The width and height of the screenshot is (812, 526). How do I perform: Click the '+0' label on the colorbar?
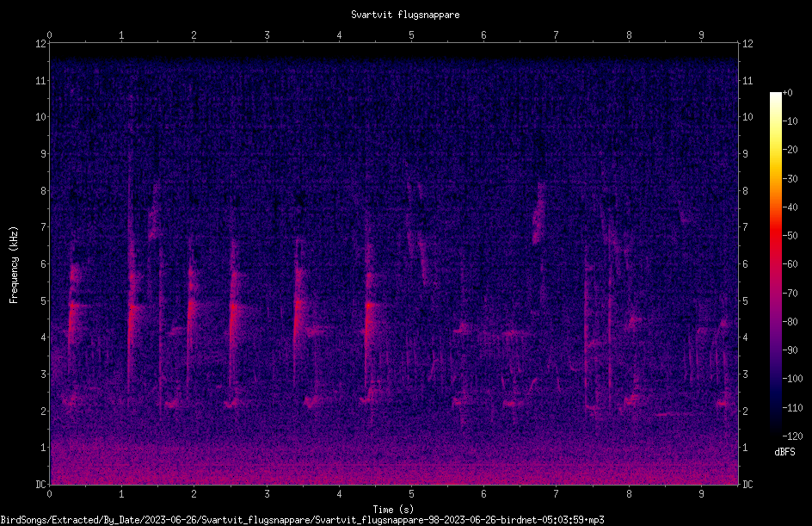click(x=787, y=93)
